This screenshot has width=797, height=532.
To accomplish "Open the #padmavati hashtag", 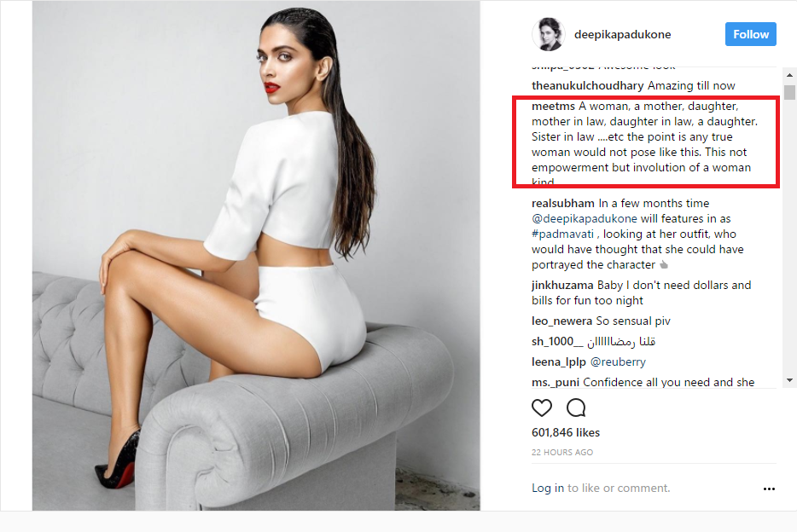I will tap(562, 234).
